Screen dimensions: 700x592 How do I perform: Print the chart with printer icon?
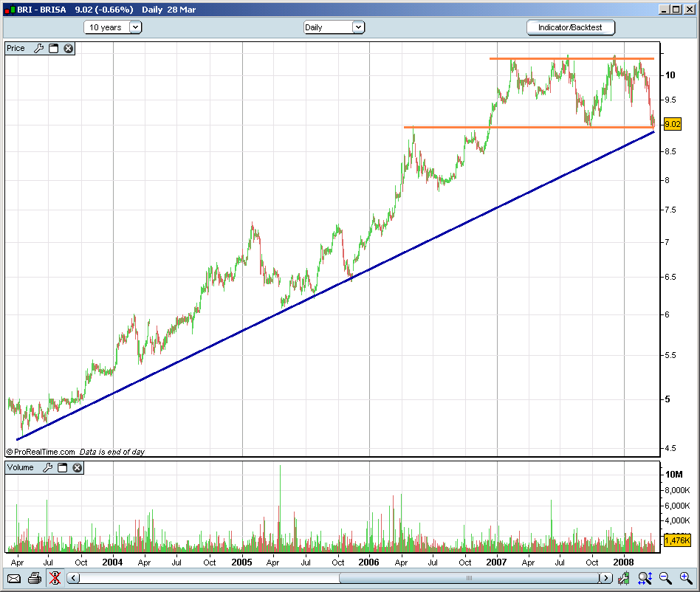[x=35, y=579]
